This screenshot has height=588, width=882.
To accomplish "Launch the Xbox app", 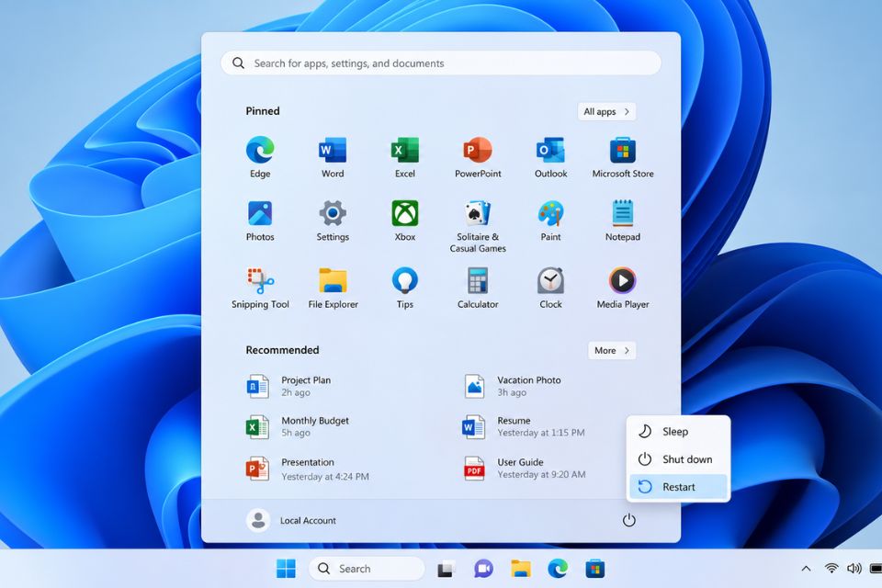I will click(405, 220).
